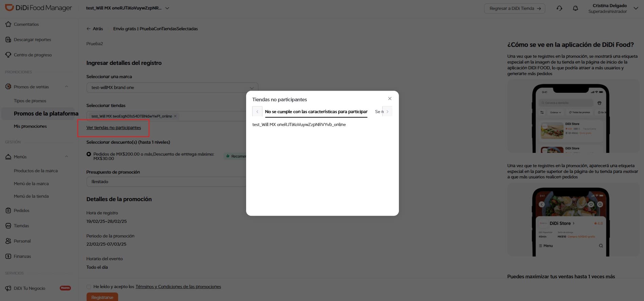The width and height of the screenshot is (644, 301).
Task: Click the Pedidos sidebar icon
Action: 8,210
